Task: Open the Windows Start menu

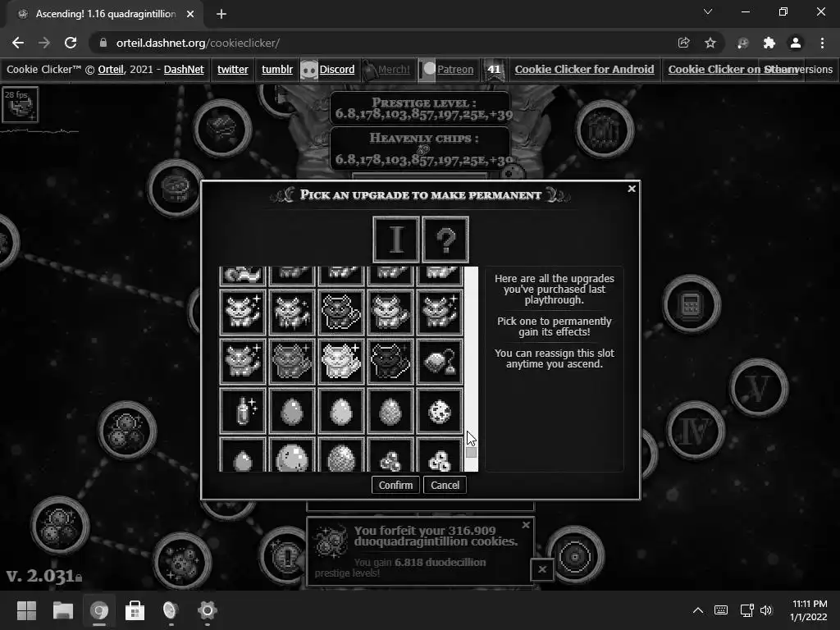Action: [x=26, y=610]
